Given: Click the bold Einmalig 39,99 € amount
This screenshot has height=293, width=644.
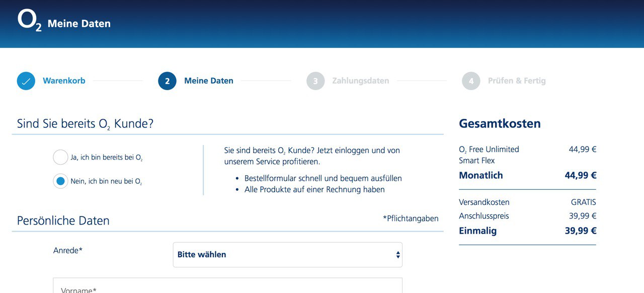Looking at the screenshot, I should click(581, 231).
